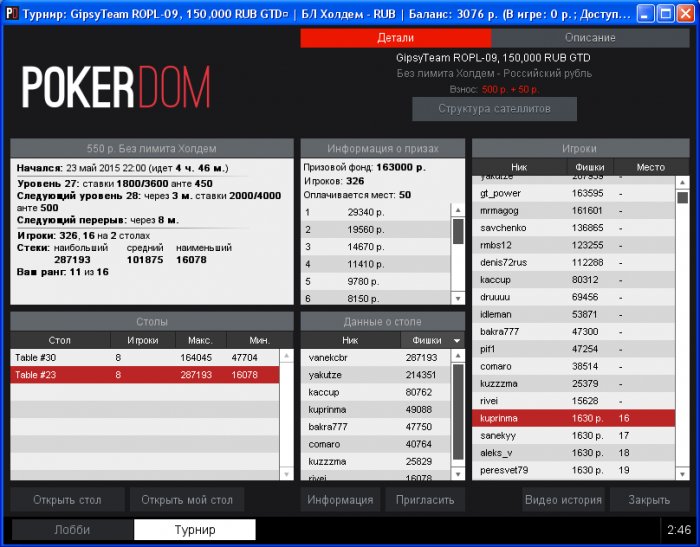Click the prize info scrollbar thumb
Screen dimensions: 700x547
click(x=458, y=231)
